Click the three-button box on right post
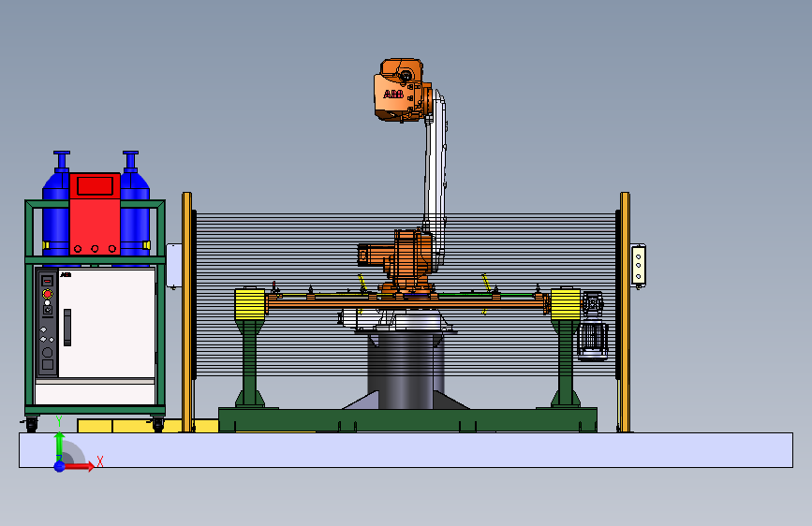Screen dimensions: 812x526 [639, 266]
